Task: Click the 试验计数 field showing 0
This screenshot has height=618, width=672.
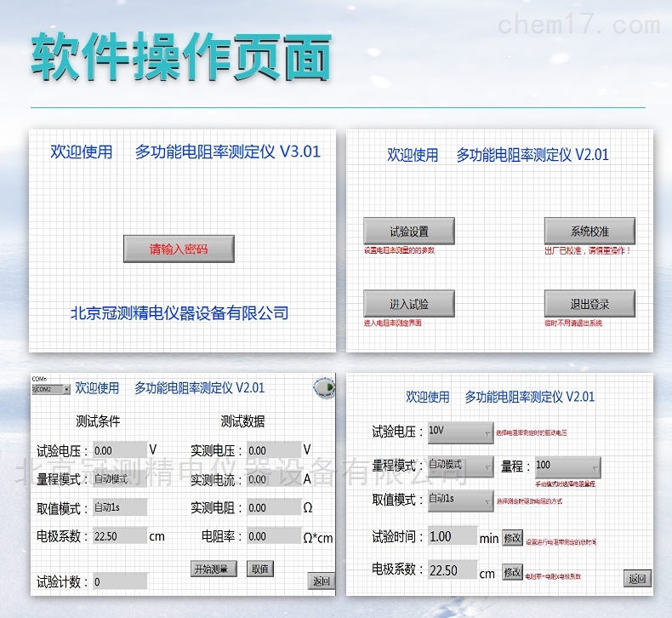Action: click(x=119, y=582)
